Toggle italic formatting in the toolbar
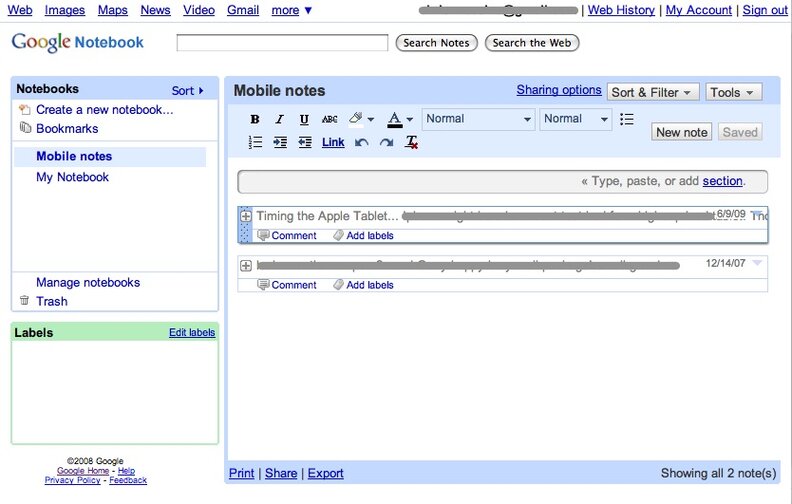This screenshot has height=504, width=792. (x=280, y=119)
